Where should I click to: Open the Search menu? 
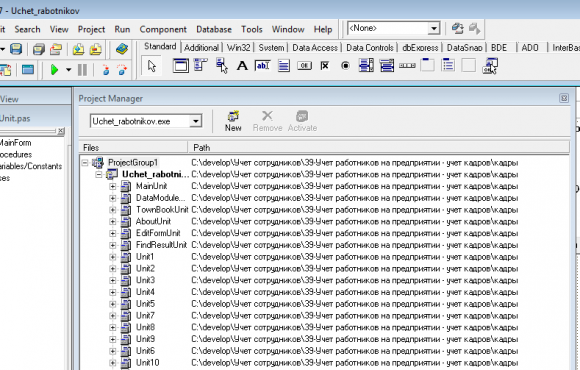(x=27, y=29)
